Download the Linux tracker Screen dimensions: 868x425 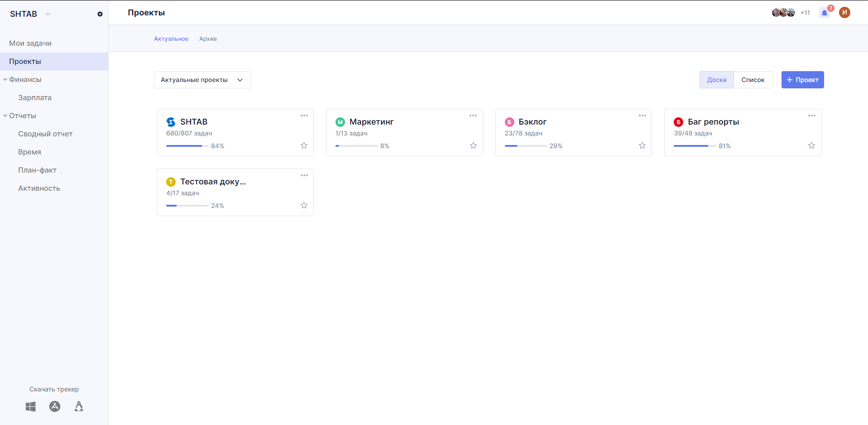point(79,406)
